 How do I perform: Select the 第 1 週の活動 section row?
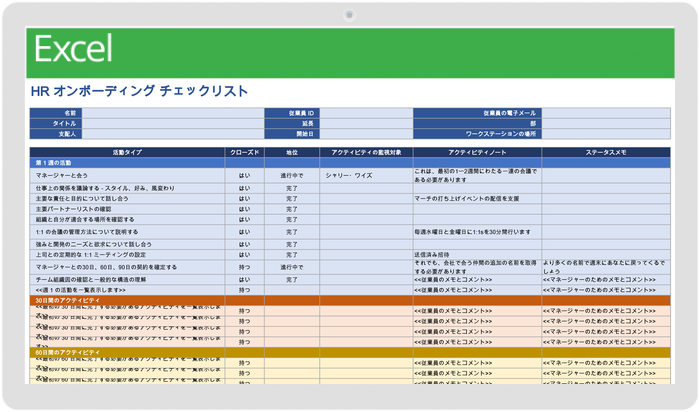[x=350, y=162]
